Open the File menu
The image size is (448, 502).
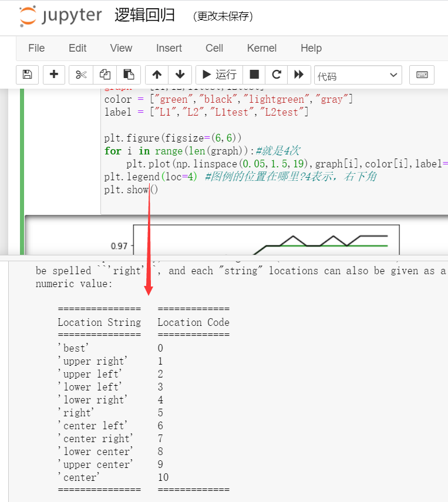pos(36,48)
